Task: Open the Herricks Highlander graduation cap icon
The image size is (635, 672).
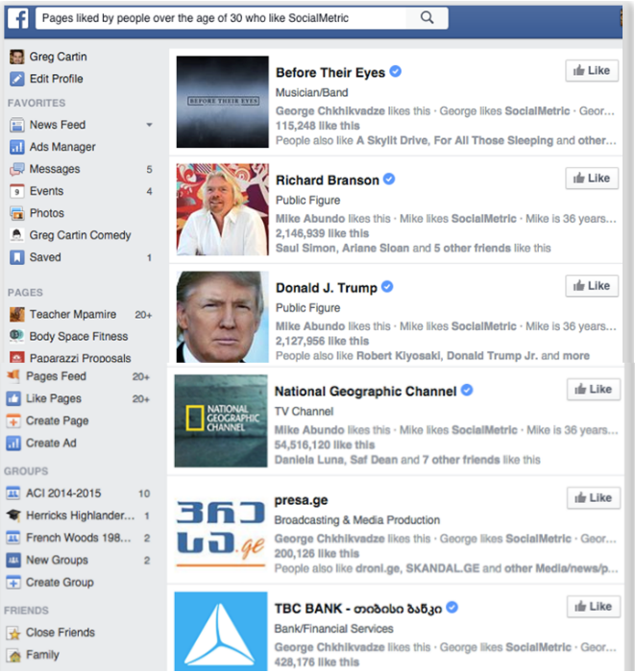Action: click(13, 516)
